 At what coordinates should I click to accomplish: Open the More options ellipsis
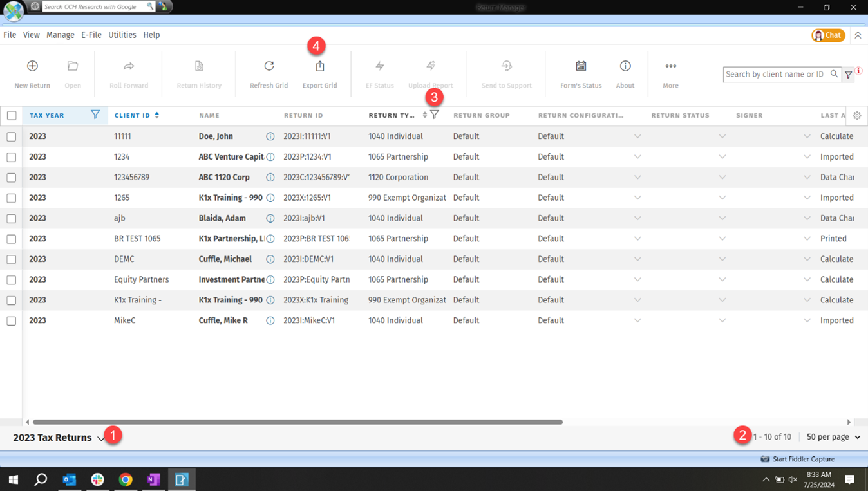tap(671, 66)
